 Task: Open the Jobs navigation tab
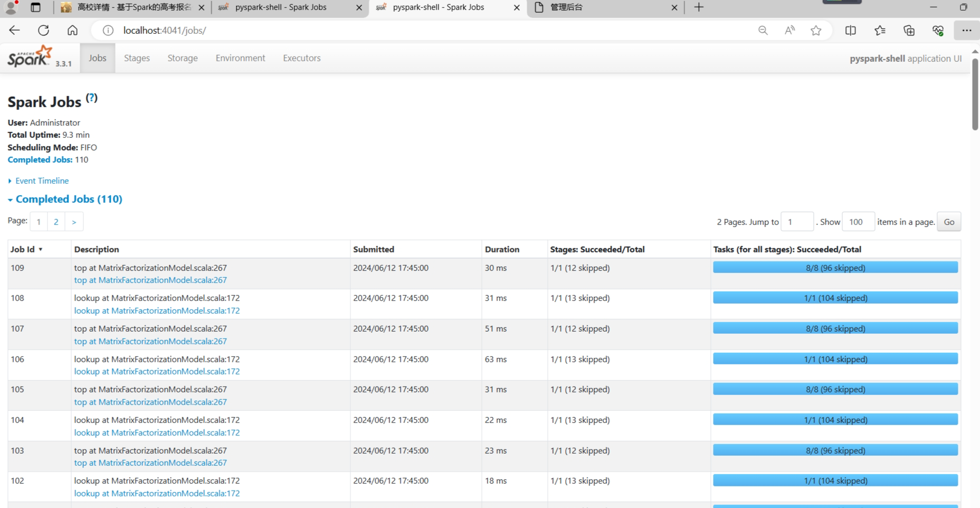point(98,58)
